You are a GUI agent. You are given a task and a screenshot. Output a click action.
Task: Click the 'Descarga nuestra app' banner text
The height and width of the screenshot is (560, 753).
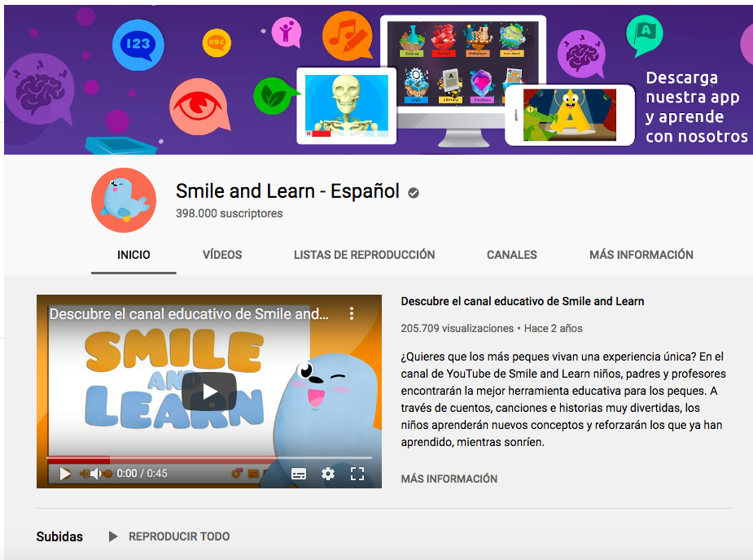(x=696, y=107)
